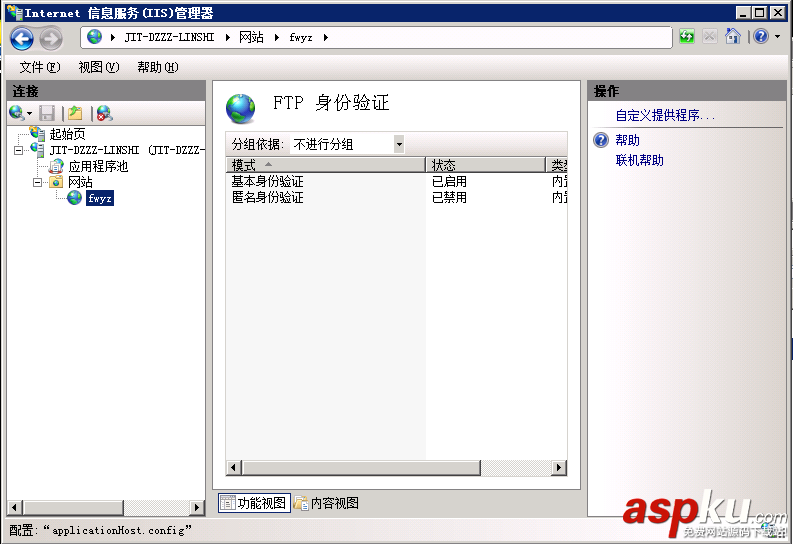Sort by 状态 column header

pos(486,165)
